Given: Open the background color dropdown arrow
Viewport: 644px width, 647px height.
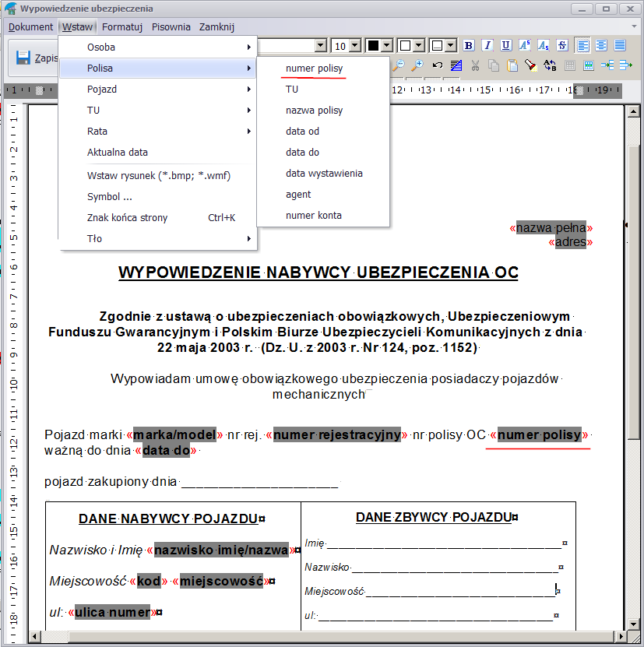Looking at the screenshot, I should click(x=419, y=45).
